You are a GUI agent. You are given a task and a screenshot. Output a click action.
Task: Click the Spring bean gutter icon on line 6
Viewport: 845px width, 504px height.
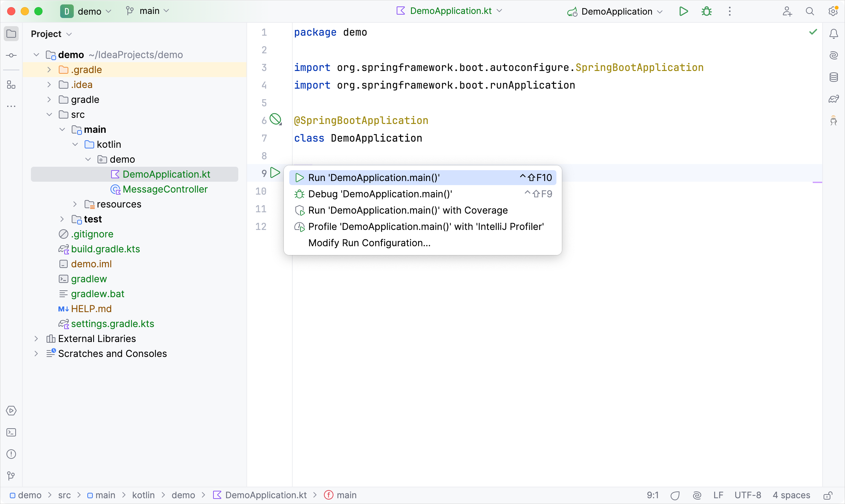coord(276,119)
